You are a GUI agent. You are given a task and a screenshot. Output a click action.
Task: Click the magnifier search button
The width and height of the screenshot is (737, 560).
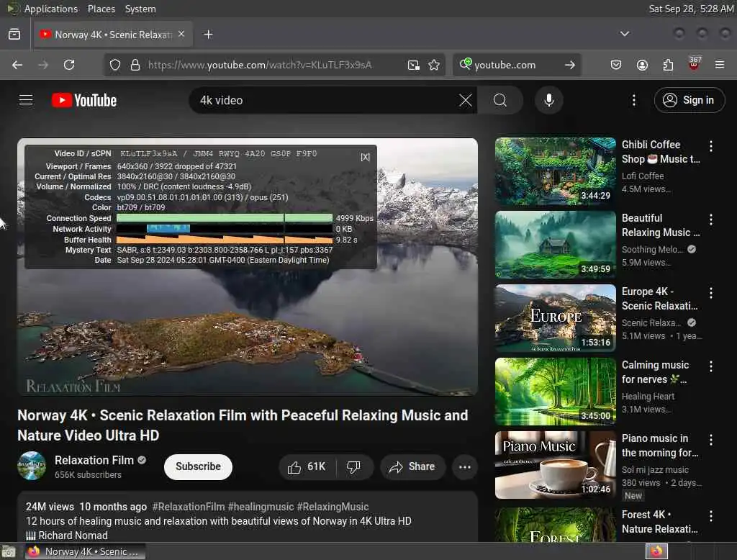pyautogui.click(x=500, y=100)
